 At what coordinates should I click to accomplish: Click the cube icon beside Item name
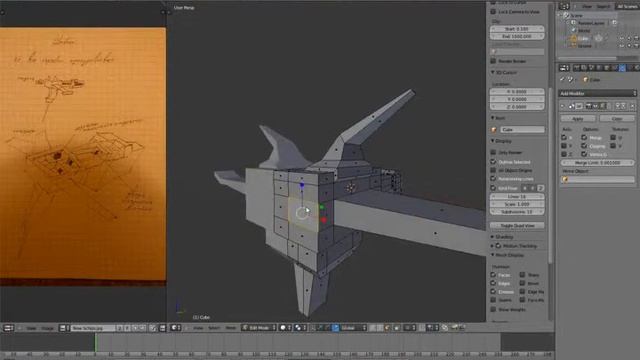pos(493,130)
